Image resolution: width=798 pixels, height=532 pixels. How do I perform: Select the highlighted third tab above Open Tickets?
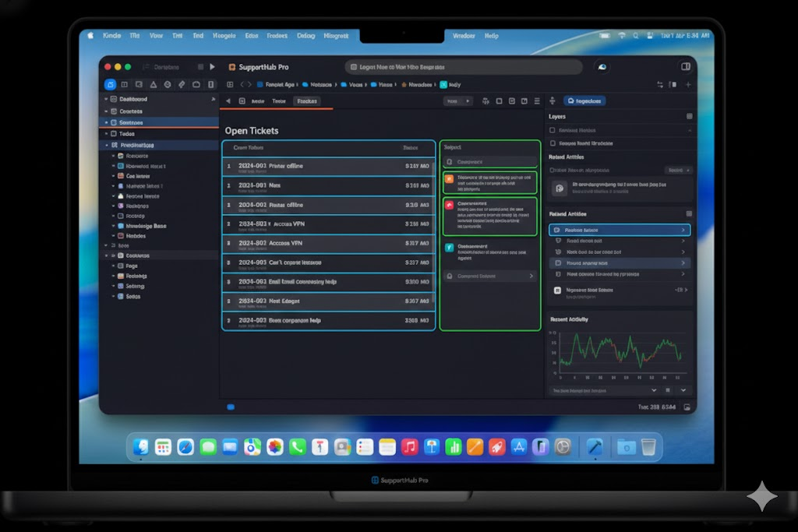point(307,101)
